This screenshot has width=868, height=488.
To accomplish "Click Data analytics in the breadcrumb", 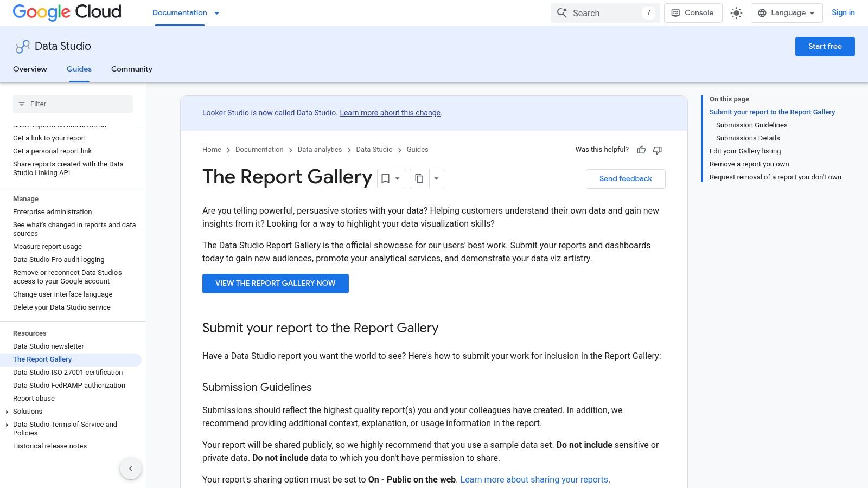I will click(320, 150).
